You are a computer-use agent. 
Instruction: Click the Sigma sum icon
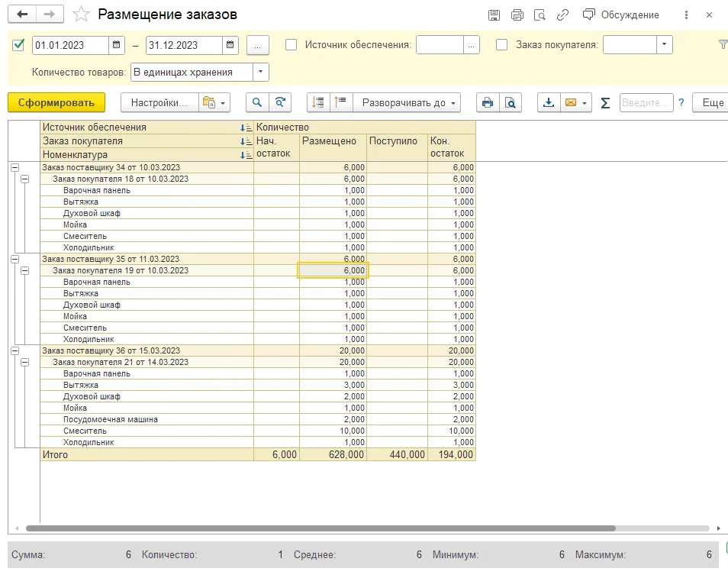(x=605, y=102)
